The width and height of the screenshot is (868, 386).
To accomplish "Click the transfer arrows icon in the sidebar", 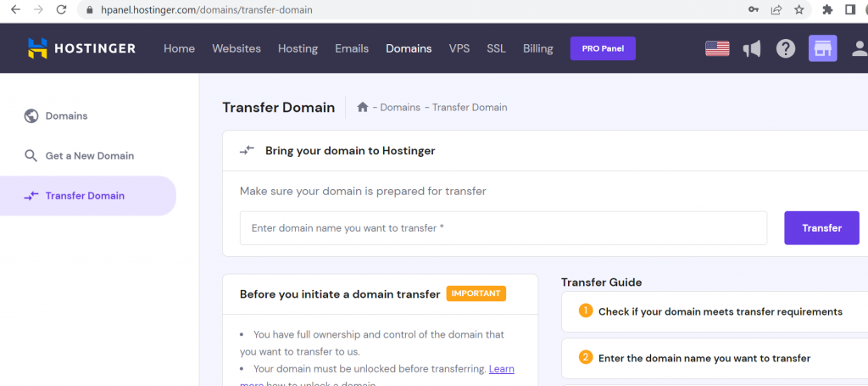I will point(31,195).
